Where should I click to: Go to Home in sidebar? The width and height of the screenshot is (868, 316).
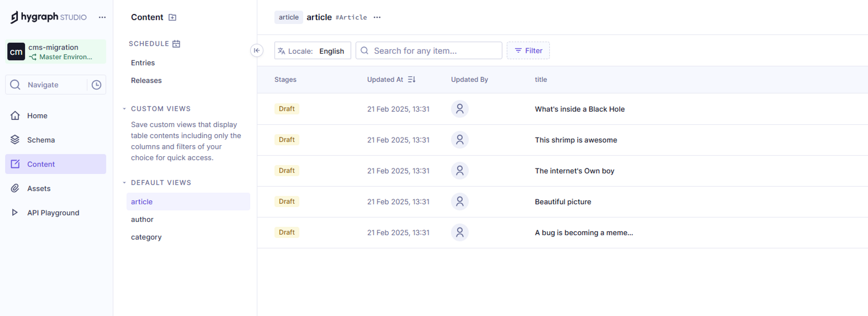coord(56,116)
